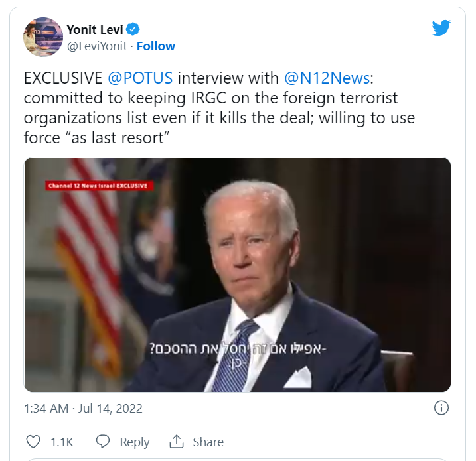Open Yonit Levi's profile avatar

point(43,37)
